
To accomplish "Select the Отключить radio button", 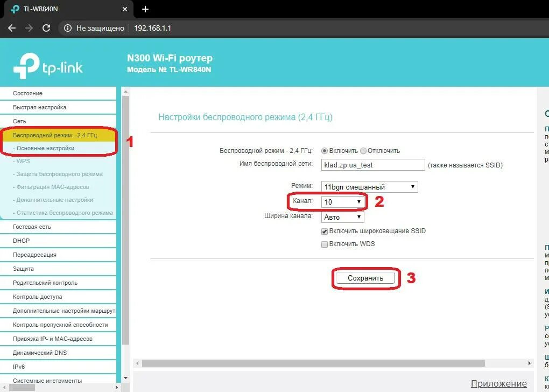I will 363,151.
